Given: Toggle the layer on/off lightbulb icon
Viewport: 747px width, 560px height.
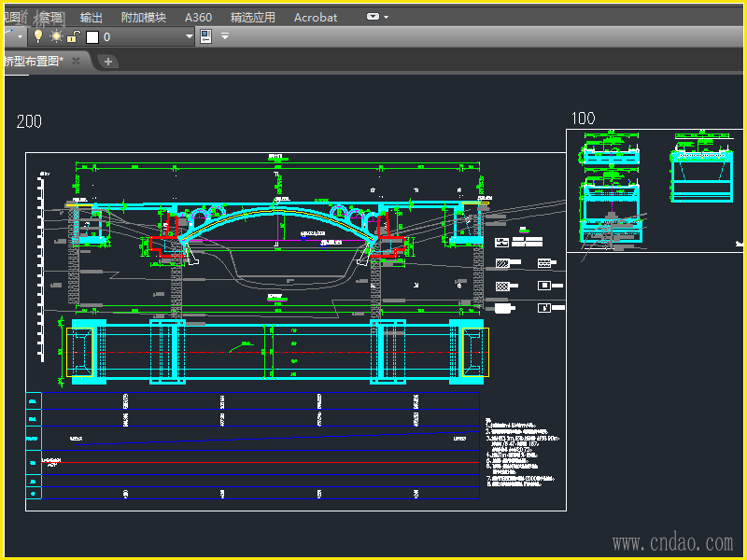Looking at the screenshot, I should click(38, 36).
